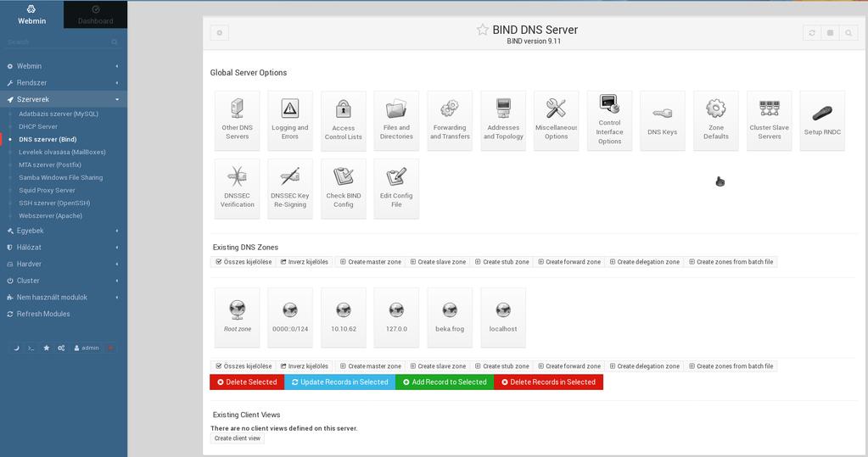Viewport: 868px width, 457px height.
Task: Open Files and Directories options
Action: click(396, 120)
